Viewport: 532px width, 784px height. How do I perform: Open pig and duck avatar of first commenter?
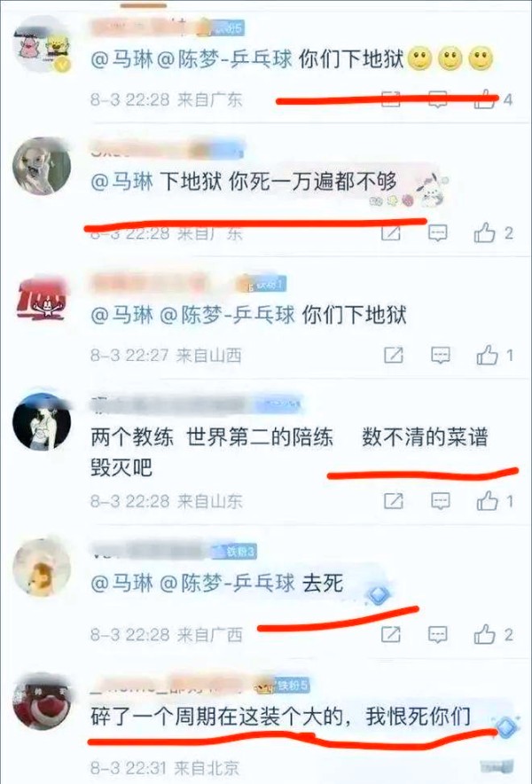point(43,45)
